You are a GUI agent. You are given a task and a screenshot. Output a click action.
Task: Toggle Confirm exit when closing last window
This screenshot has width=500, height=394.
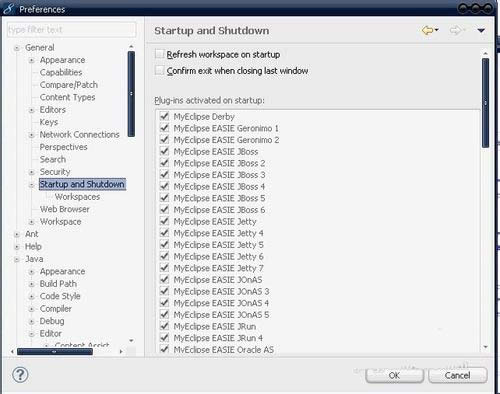pyautogui.click(x=160, y=70)
